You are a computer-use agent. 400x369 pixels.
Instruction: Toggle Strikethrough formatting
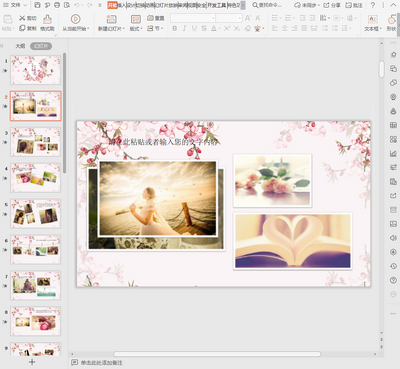pyautogui.click(x=204, y=29)
